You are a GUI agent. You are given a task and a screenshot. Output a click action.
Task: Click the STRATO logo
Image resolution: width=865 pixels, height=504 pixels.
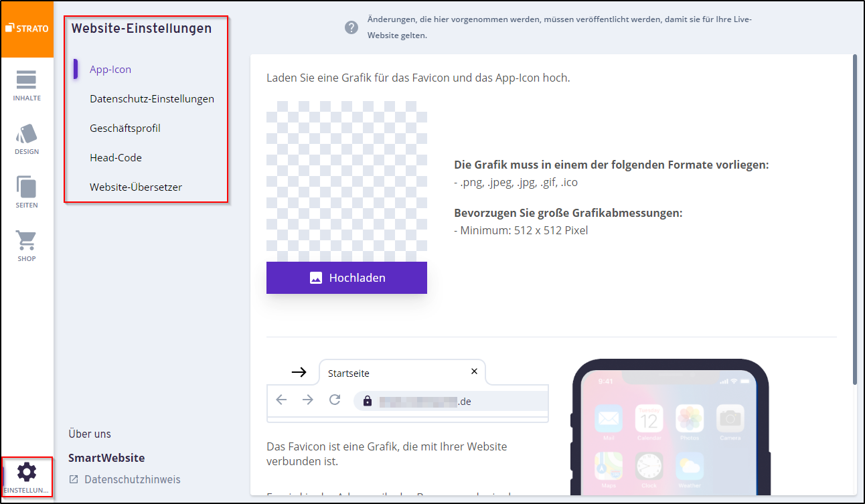[x=27, y=28]
